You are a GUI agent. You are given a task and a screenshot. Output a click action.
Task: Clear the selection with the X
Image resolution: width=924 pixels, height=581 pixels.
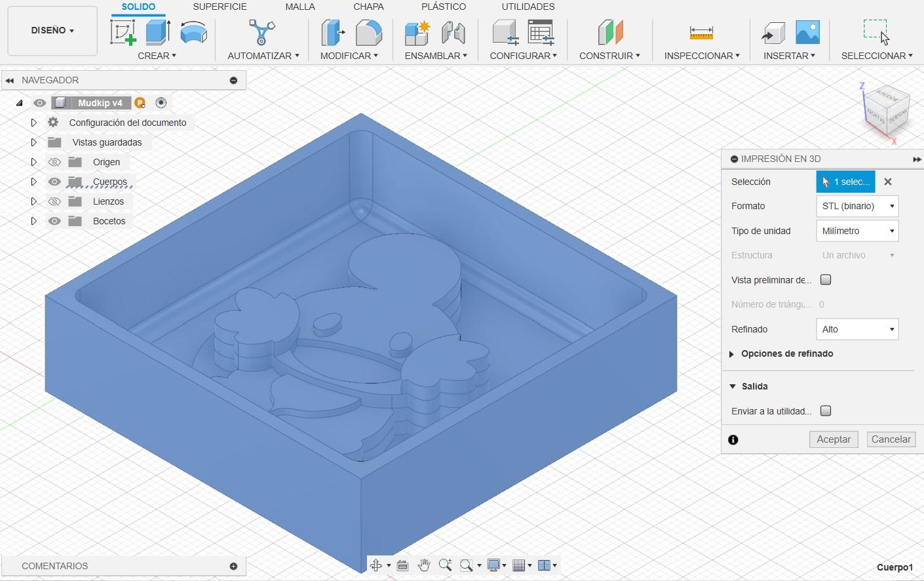pos(888,182)
